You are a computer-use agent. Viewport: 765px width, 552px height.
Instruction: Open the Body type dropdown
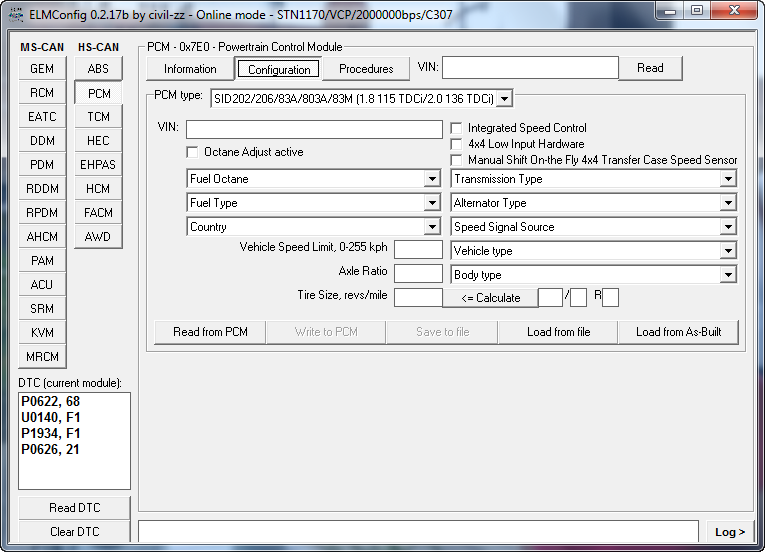click(728, 275)
